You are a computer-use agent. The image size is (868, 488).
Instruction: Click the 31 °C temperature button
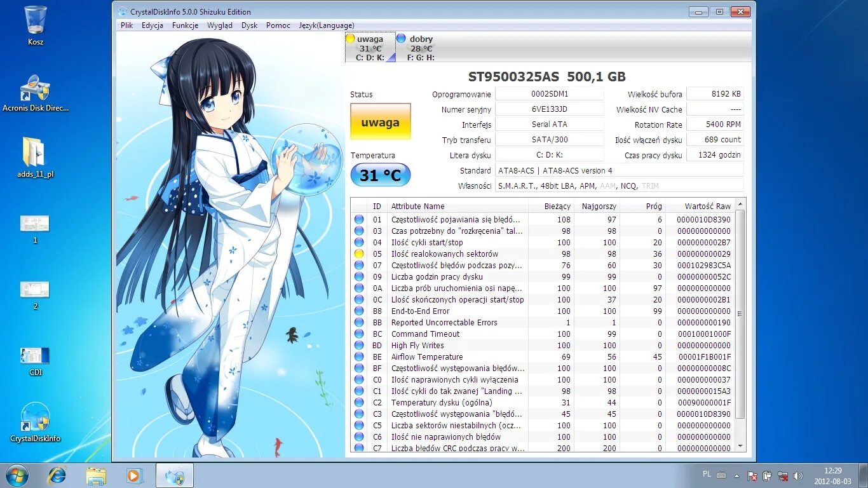pos(381,175)
